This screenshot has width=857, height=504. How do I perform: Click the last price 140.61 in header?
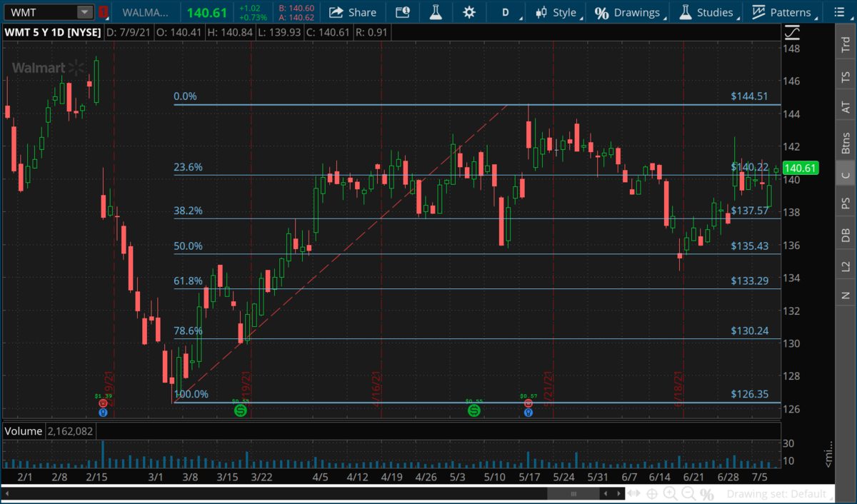pos(206,12)
